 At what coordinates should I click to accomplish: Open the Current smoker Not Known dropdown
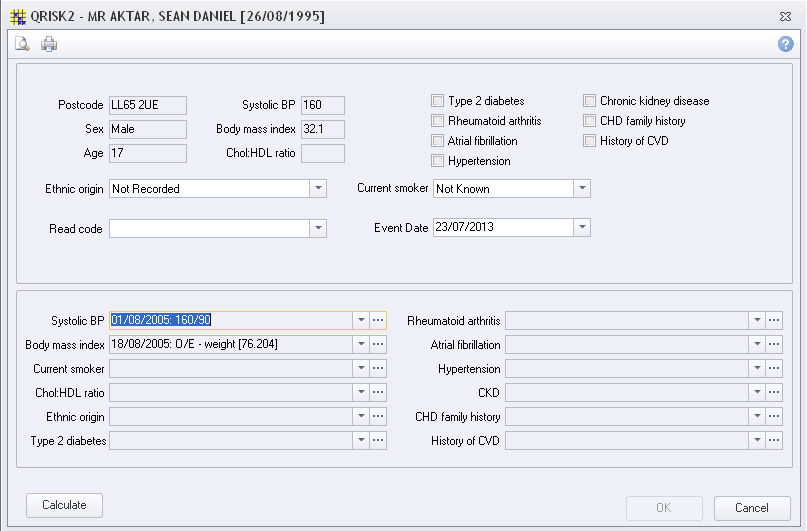(x=582, y=189)
